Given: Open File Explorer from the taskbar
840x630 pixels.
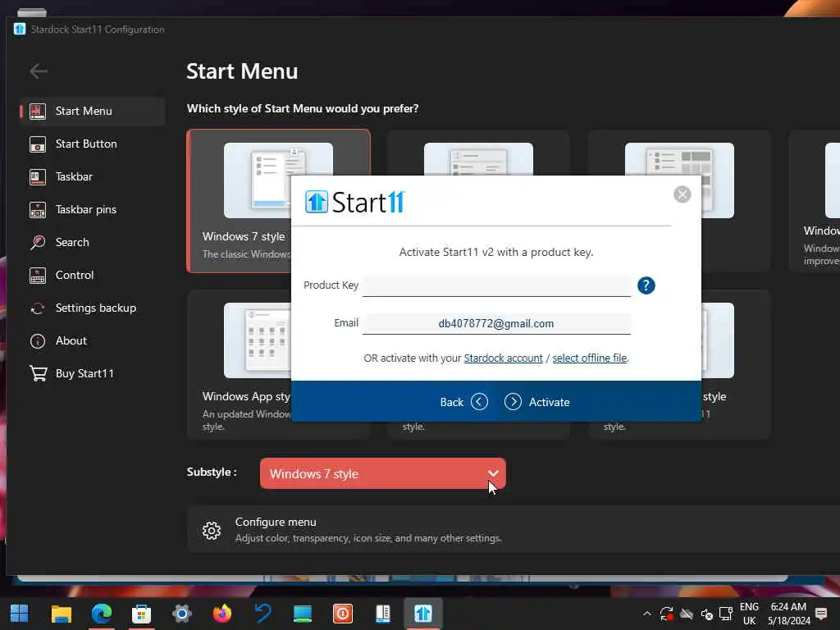Looking at the screenshot, I should [x=61, y=614].
